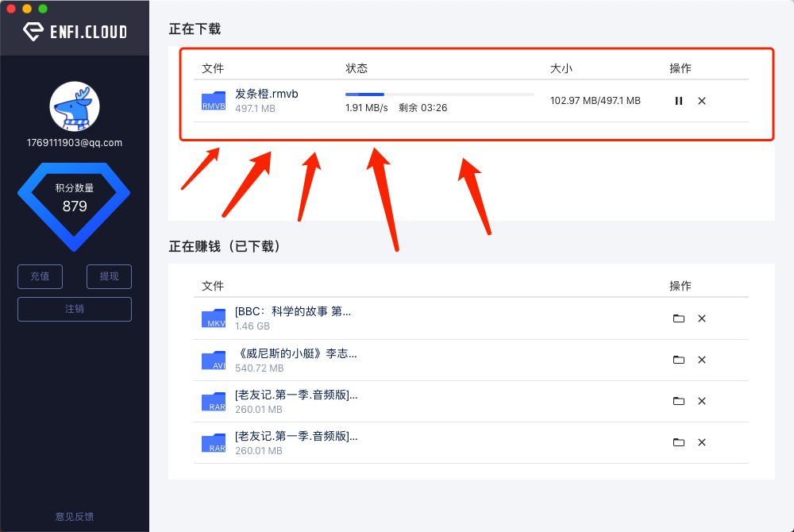Open folder for first 老友记 RAR file

679,401
